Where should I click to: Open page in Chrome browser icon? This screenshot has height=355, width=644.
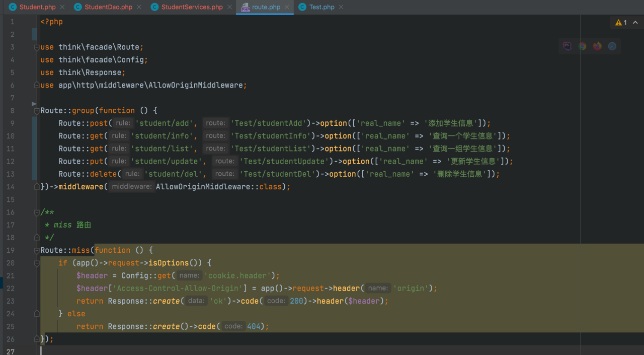(582, 46)
